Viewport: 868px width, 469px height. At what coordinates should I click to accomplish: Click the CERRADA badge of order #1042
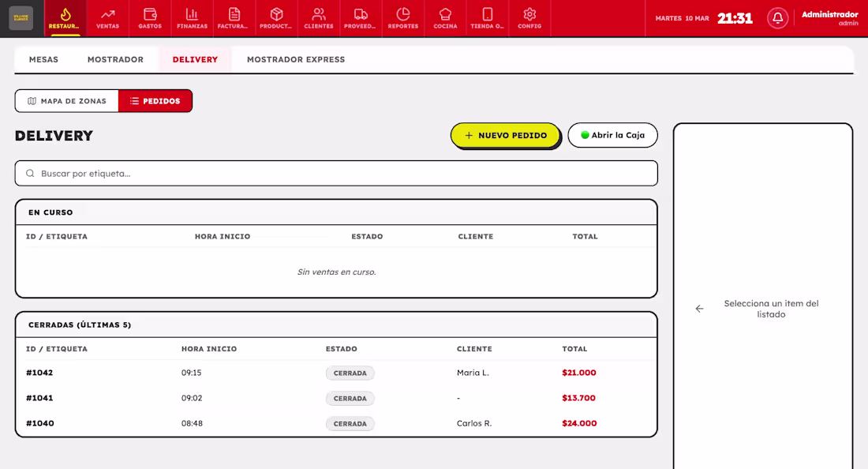coord(350,373)
